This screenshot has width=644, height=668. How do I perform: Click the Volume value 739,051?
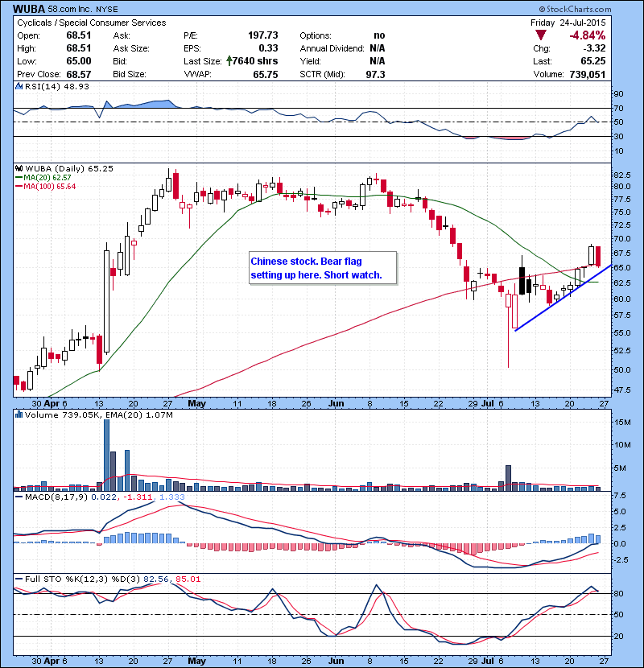tap(588, 74)
